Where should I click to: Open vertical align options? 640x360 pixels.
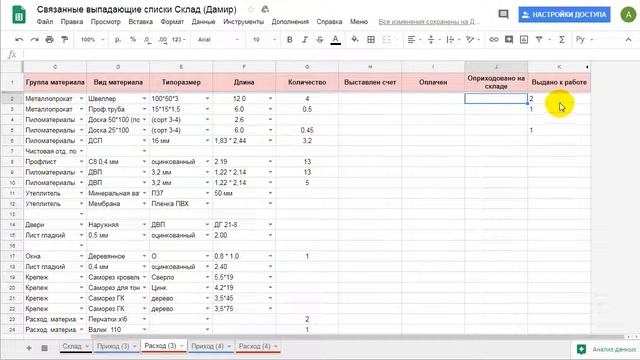[433, 40]
